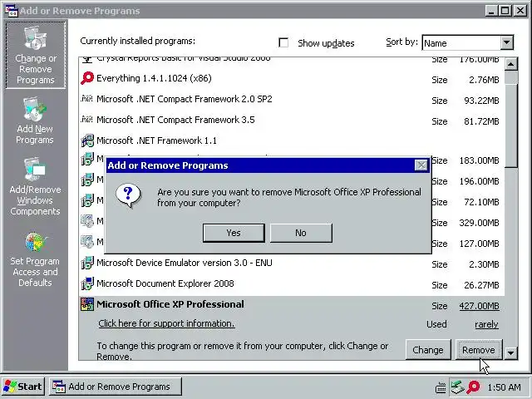Viewport: 532px width, 399px height.
Task: Open the Start menu
Action: [22, 387]
